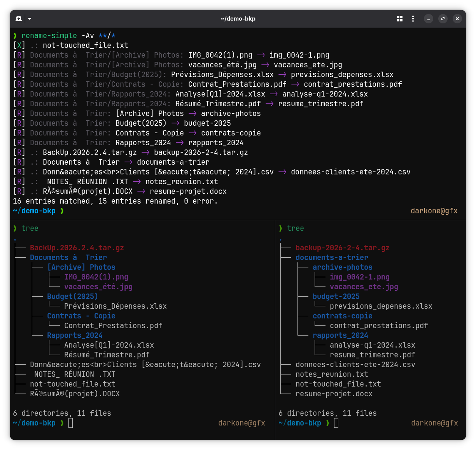Click vacances_ete.jpg in right tree

pos(364,287)
